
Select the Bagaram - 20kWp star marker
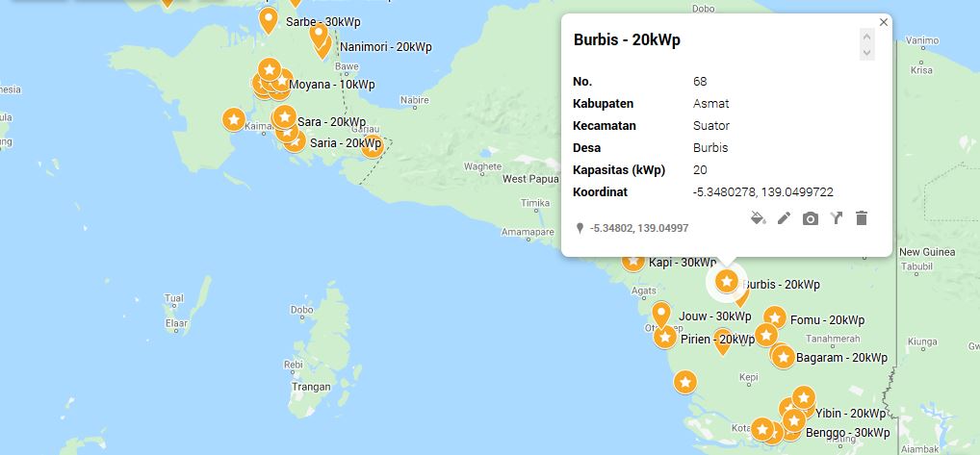pos(783,357)
